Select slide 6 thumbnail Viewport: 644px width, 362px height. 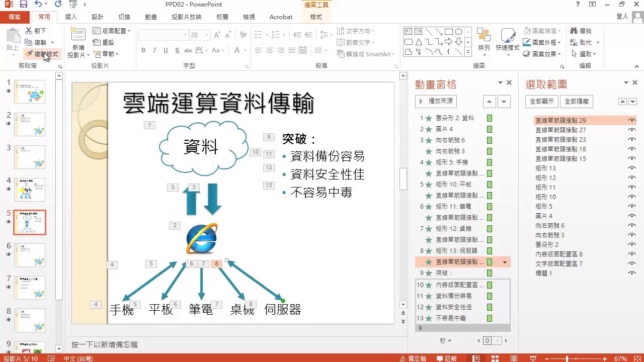click(30, 255)
